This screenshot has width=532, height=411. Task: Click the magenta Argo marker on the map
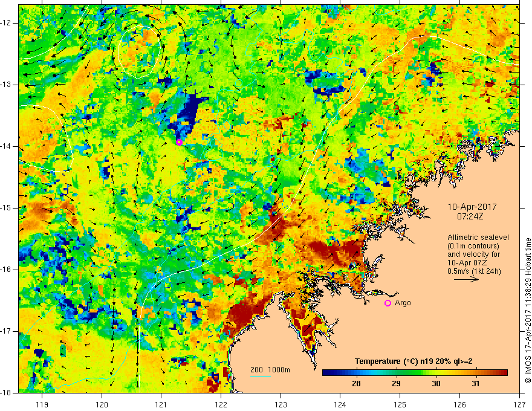(179, 142)
